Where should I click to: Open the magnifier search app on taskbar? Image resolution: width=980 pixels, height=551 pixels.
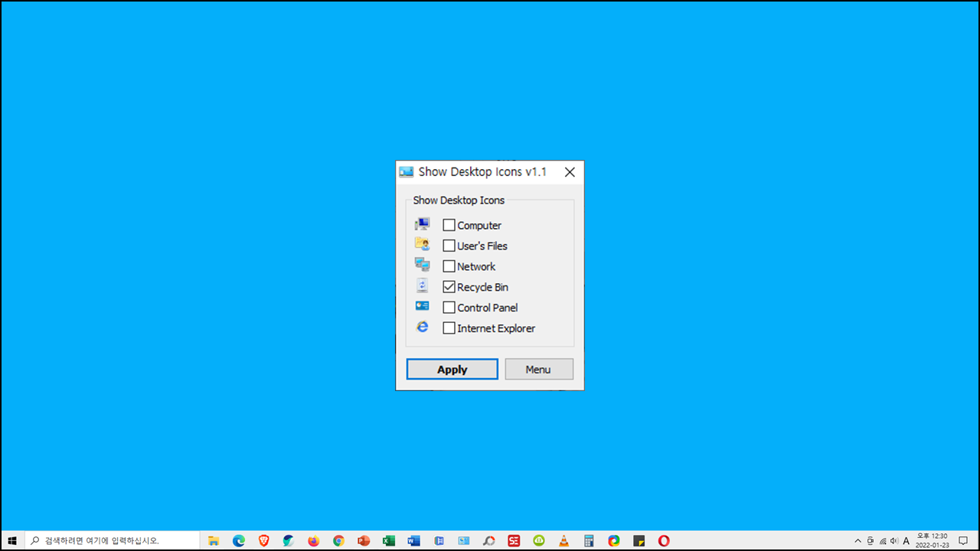point(488,540)
